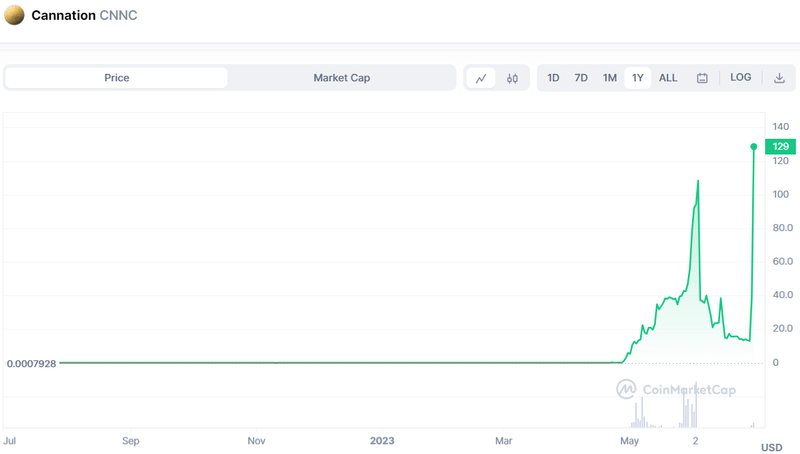Select the 7D time range
The height and width of the screenshot is (454, 800).
click(x=581, y=78)
